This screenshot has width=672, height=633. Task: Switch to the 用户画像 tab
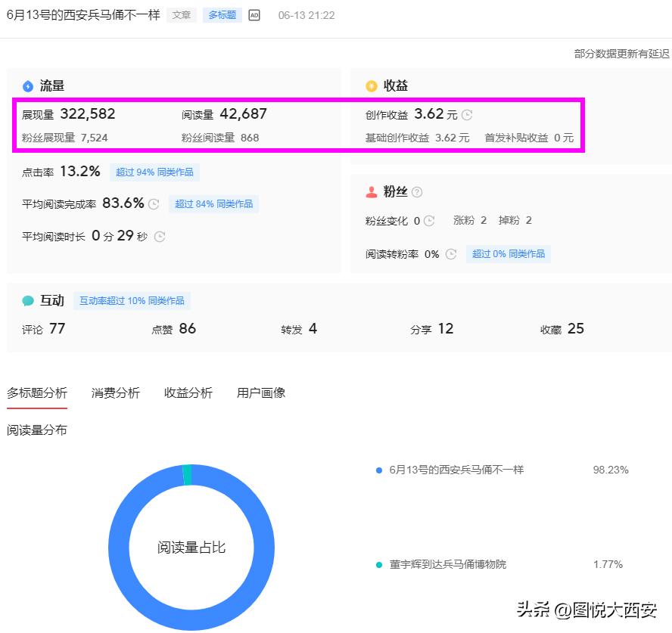click(263, 393)
